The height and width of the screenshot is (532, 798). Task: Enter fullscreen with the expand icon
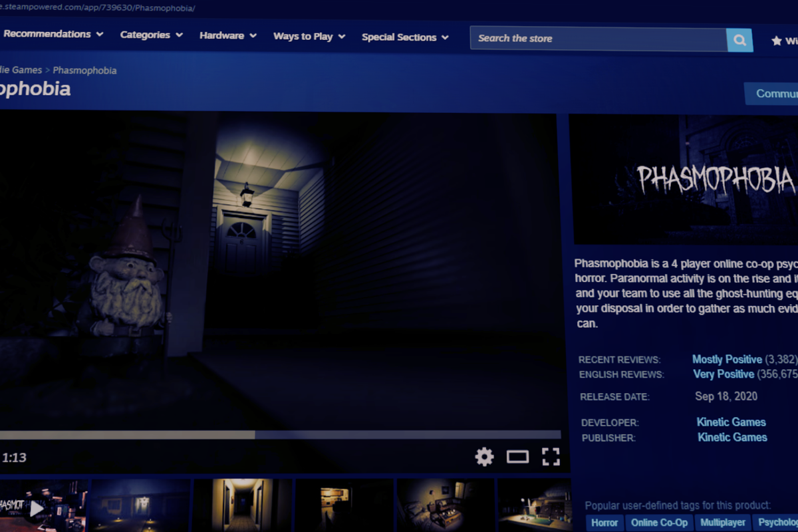[551, 456]
